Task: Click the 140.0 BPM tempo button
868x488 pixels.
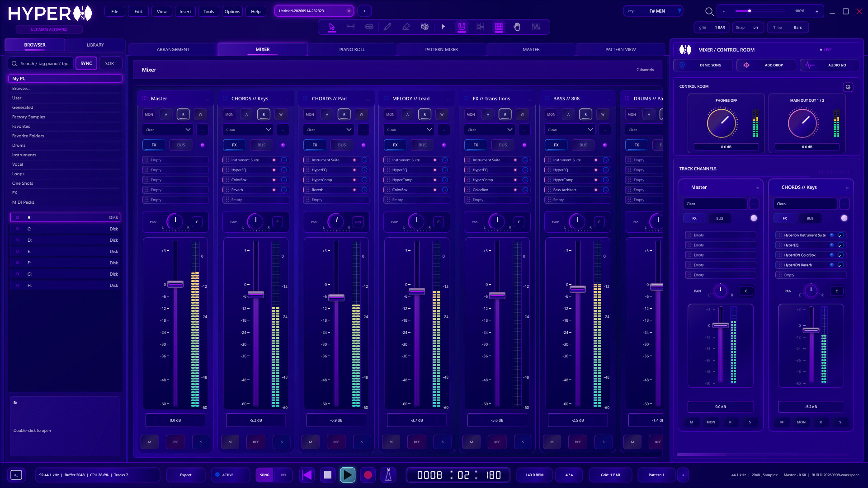Action: (534, 475)
